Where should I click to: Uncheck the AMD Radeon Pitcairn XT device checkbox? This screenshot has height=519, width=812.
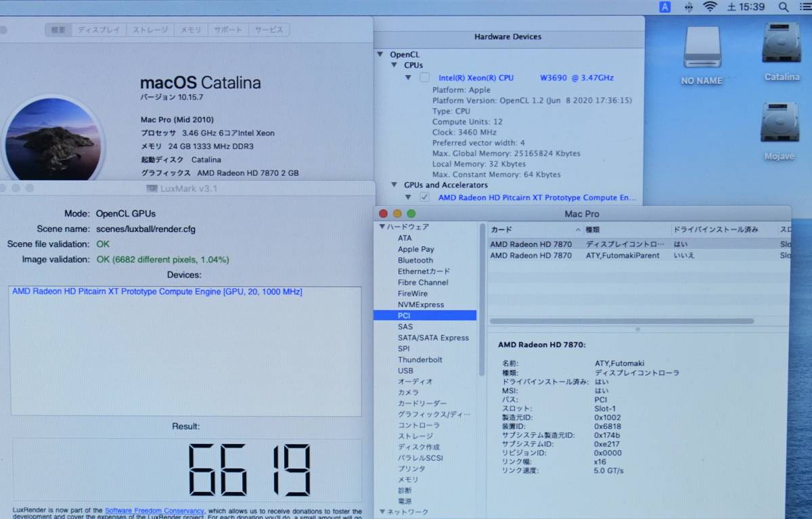coord(424,197)
